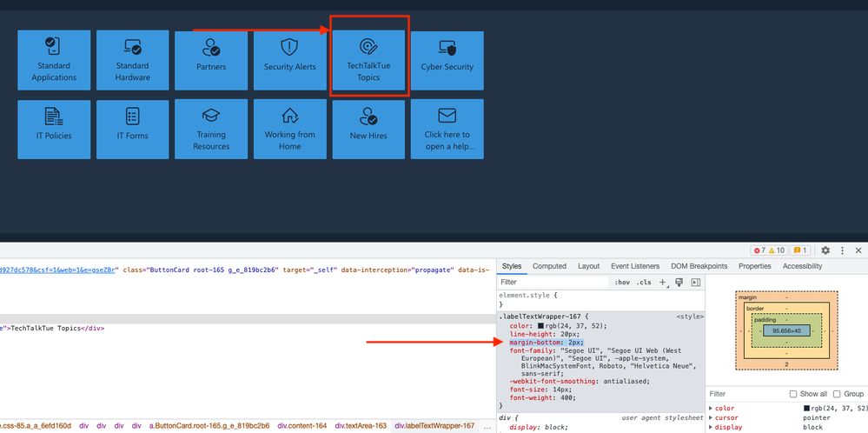Open the Training Resources card
The image size is (868, 433).
pyautogui.click(x=211, y=129)
